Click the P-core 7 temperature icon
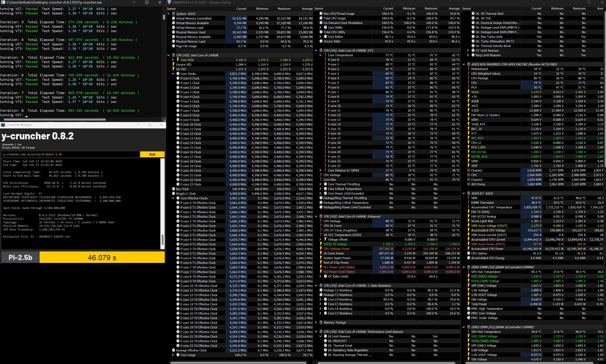This screenshot has height=364, width=606. 325,92
